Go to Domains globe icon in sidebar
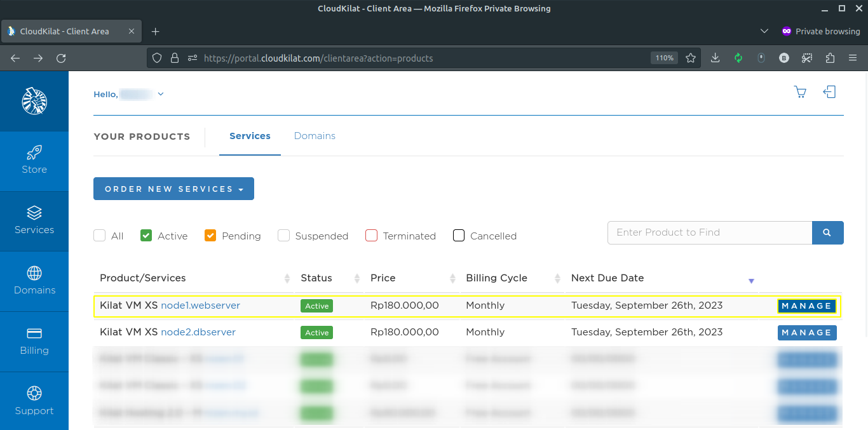This screenshot has height=430, width=868. 34,273
